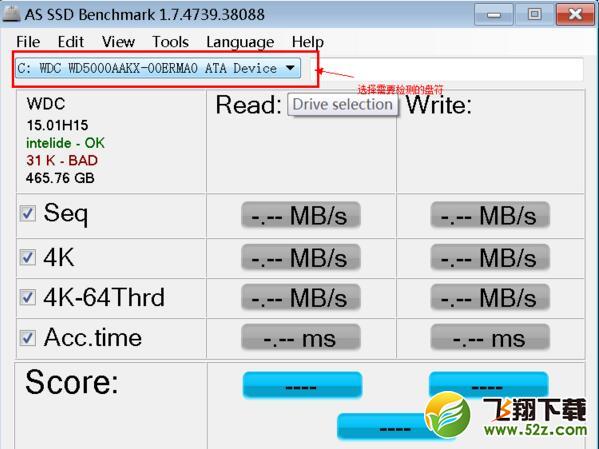Click the read Score box
Image resolution: width=599 pixels, height=449 pixels.
[x=302, y=385]
